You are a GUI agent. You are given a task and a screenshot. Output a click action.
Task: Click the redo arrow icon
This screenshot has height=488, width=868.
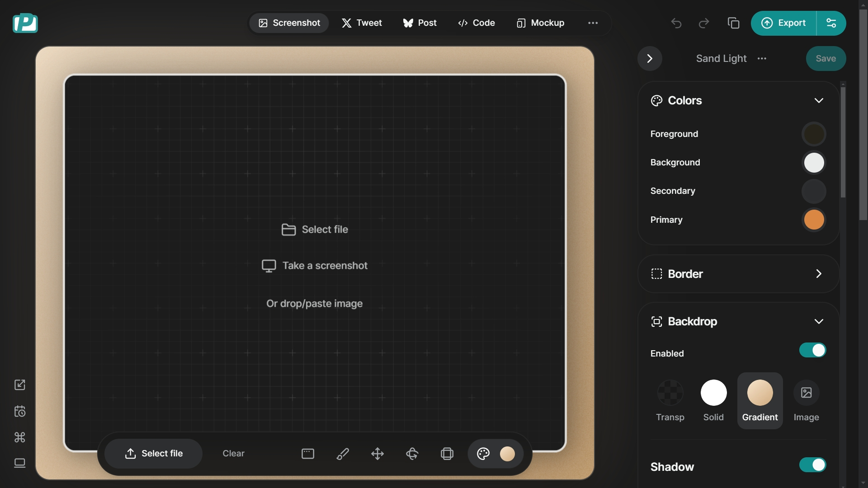pyautogui.click(x=704, y=23)
